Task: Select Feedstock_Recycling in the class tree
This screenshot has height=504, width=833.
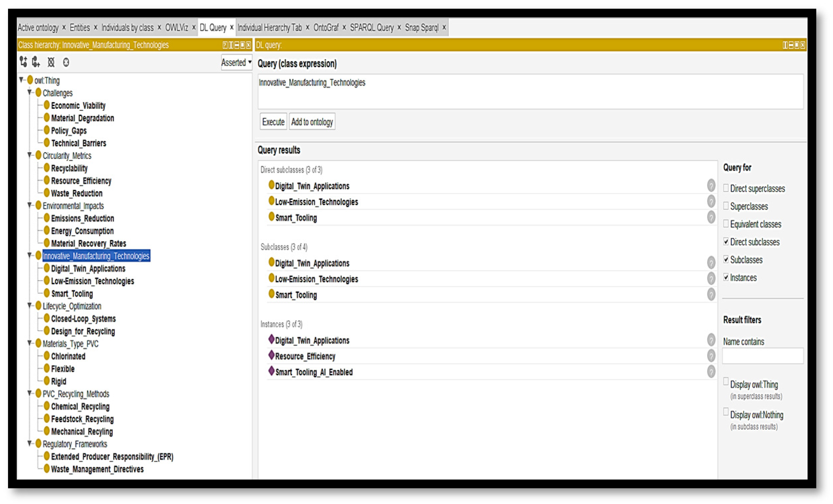Action: pyautogui.click(x=82, y=419)
